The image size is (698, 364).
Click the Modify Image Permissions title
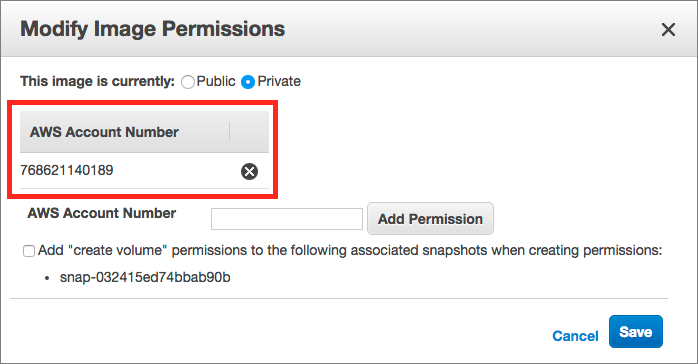153,29
